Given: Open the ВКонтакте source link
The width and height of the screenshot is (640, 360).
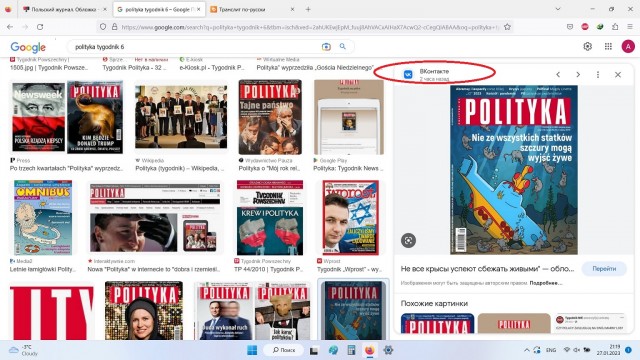Looking at the screenshot, I should [x=434, y=71].
